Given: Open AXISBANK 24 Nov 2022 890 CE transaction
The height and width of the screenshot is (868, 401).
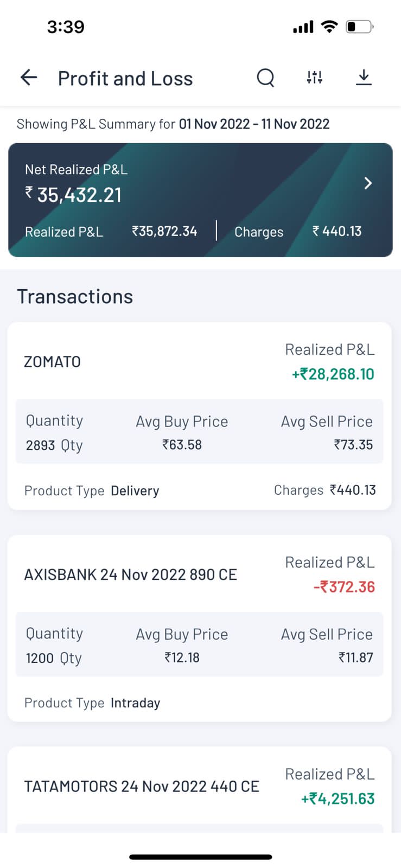Looking at the screenshot, I should (131, 575).
